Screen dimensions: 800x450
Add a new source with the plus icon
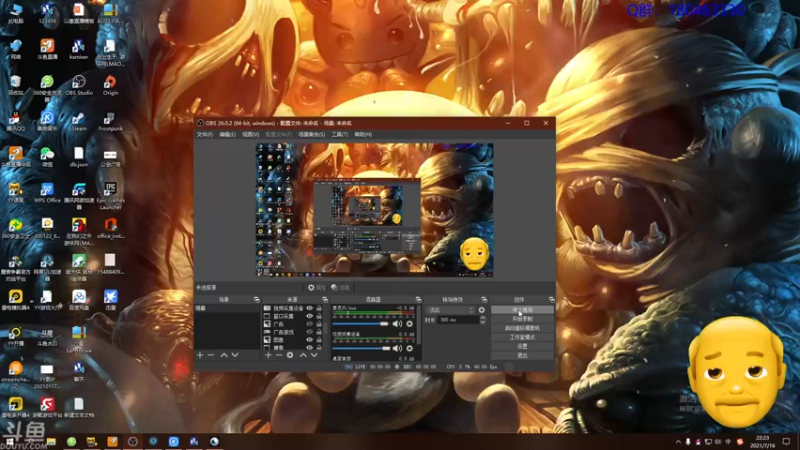tap(268, 355)
